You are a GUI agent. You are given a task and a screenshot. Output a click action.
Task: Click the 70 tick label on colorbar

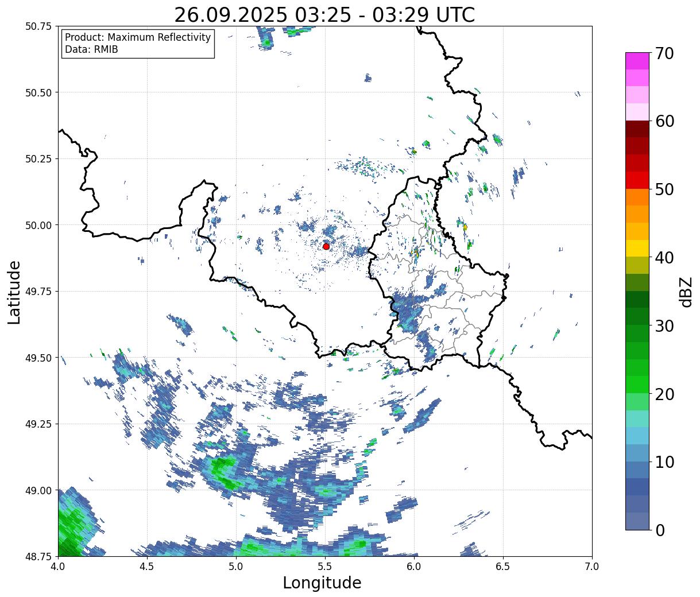point(664,53)
